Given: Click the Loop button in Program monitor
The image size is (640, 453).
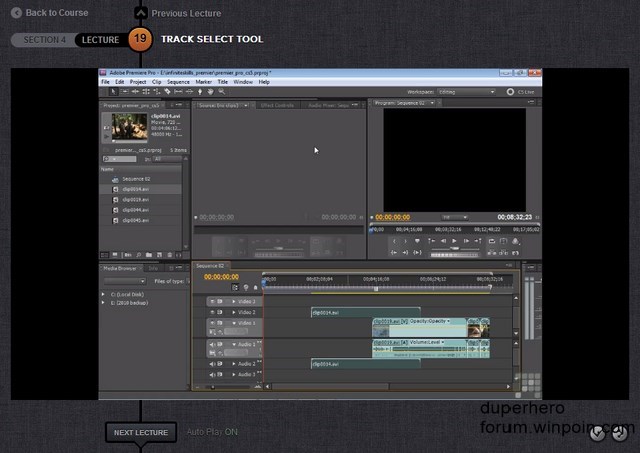Looking at the screenshot, I should click(x=491, y=241).
